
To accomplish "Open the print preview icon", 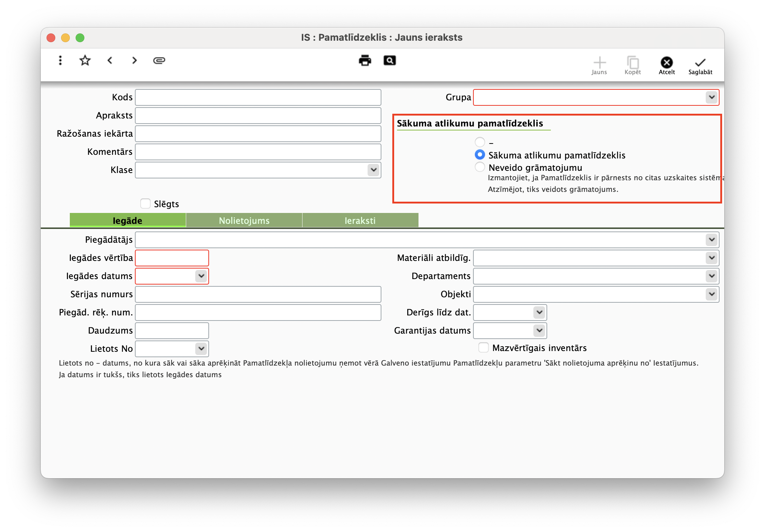I will tap(389, 60).
